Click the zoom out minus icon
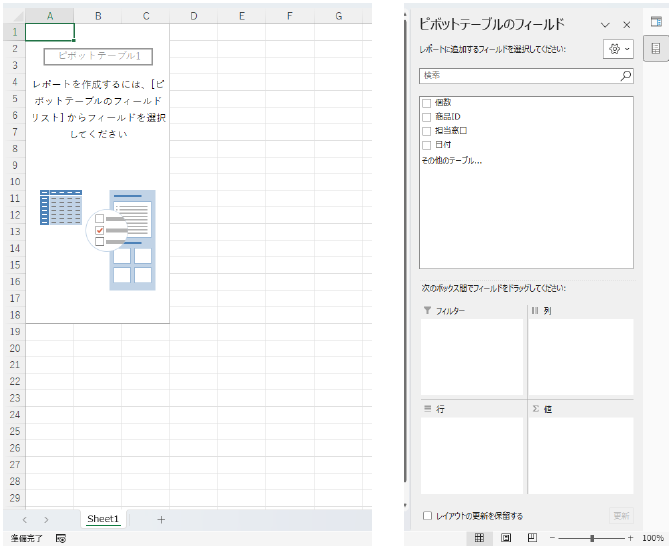Image resolution: width=672 pixels, height=548 pixels. point(552,538)
